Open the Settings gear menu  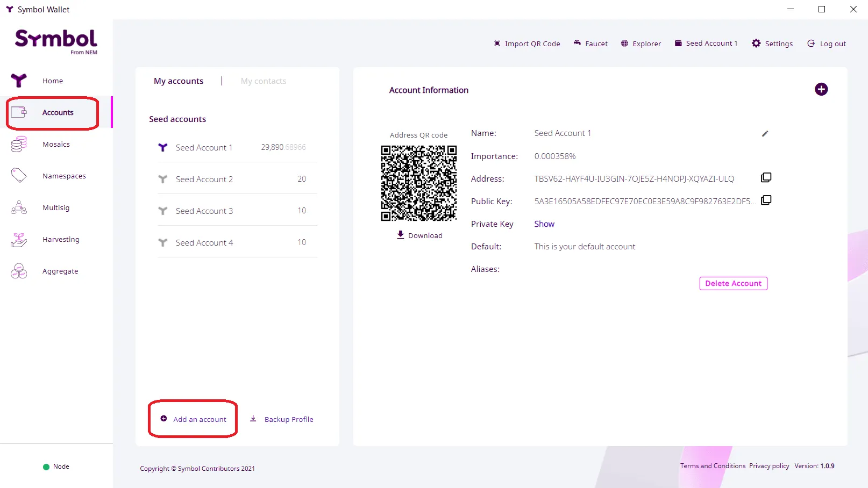pos(772,44)
